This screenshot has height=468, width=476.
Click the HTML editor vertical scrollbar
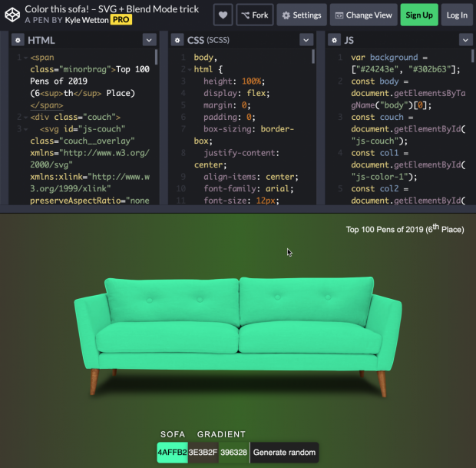click(x=157, y=57)
